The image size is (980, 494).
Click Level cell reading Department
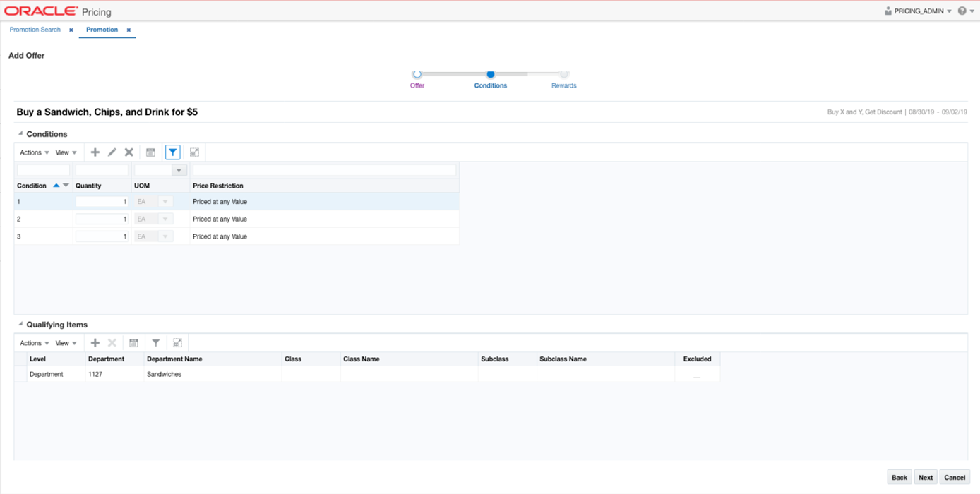pos(56,374)
